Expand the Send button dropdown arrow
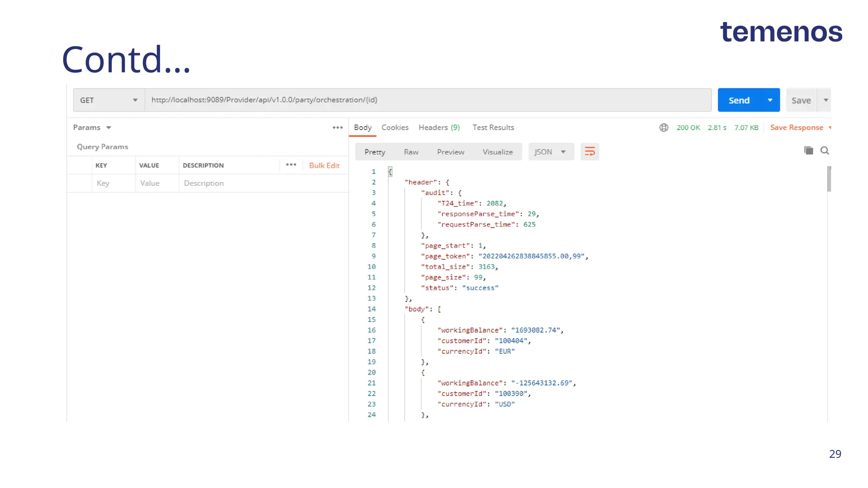The height and width of the screenshot is (488, 868). coord(770,100)
